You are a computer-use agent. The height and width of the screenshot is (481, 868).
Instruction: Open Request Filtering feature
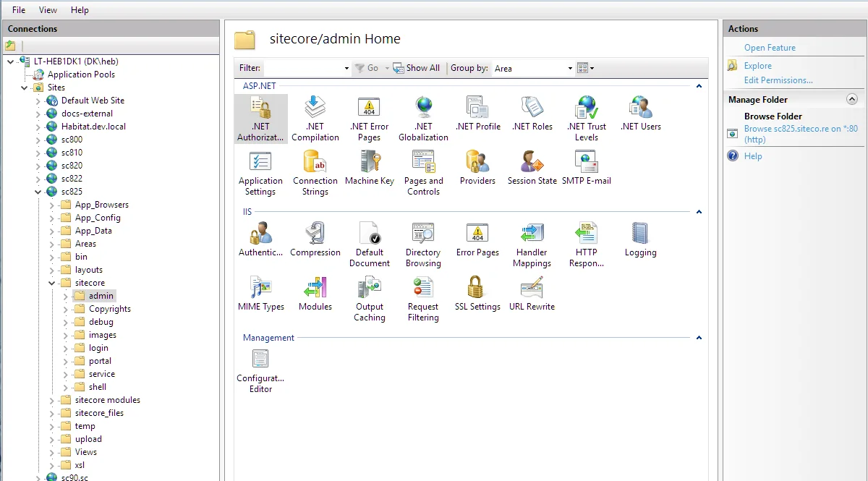[424, 299]
